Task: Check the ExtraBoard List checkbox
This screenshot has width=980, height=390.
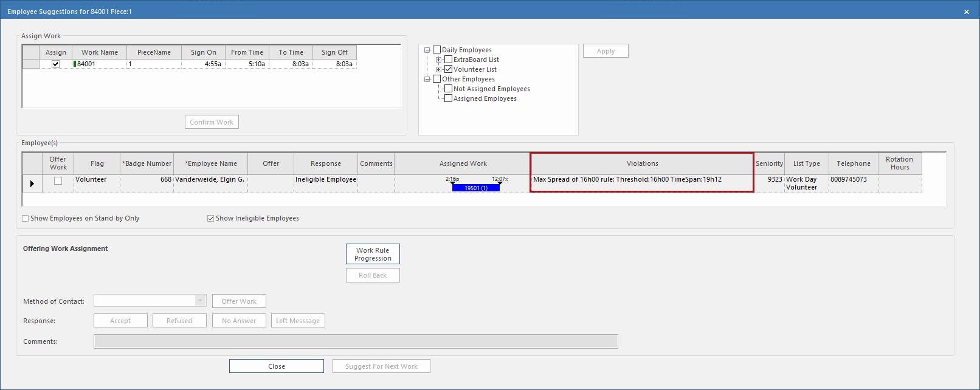Action: tap(448, 60)
